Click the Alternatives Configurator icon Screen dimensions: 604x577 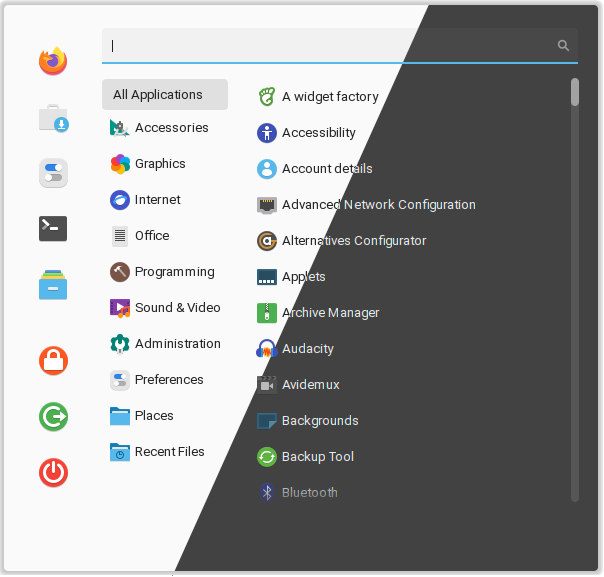coord(267,241)
